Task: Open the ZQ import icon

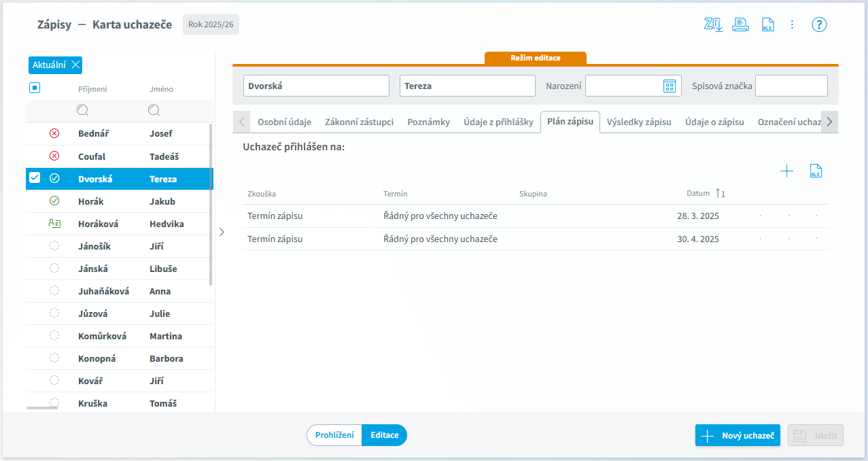Action: (x=713, y=24)
